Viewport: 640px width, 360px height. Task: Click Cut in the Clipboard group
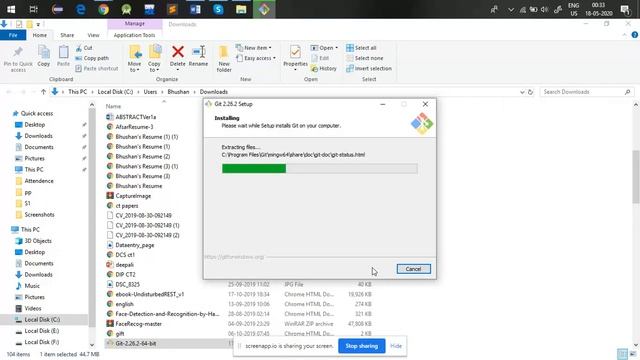coord(84,48)
